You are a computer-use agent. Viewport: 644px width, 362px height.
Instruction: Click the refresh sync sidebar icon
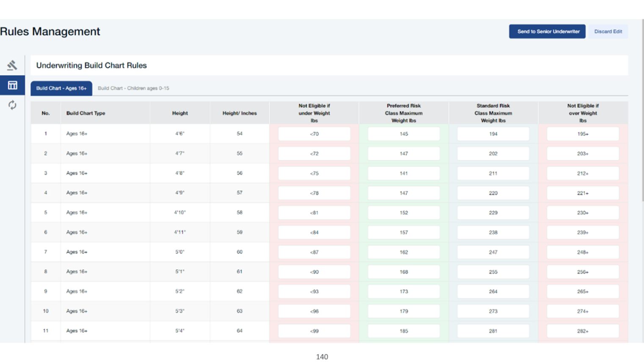click(x=12, y=105)
